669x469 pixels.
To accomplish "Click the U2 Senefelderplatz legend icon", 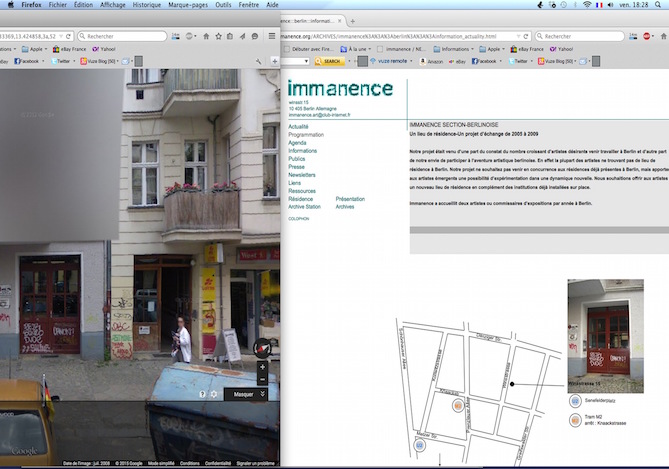I will pos(575,401).
